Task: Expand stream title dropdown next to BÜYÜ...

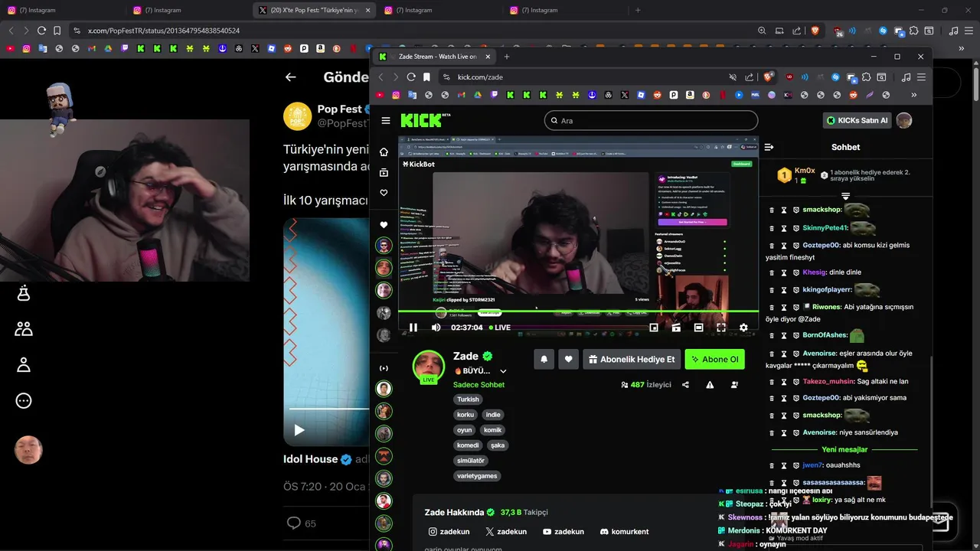Action: click(503, 371)
